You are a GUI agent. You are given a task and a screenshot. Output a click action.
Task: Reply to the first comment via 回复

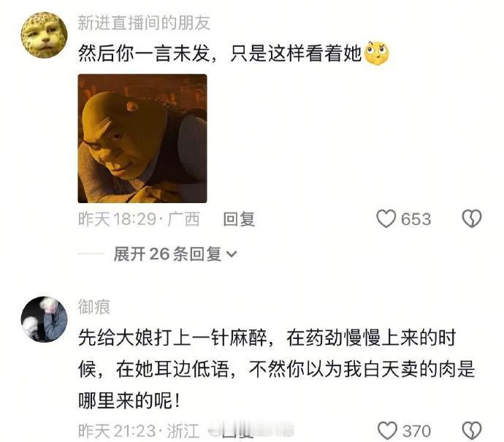coord(239,219)
